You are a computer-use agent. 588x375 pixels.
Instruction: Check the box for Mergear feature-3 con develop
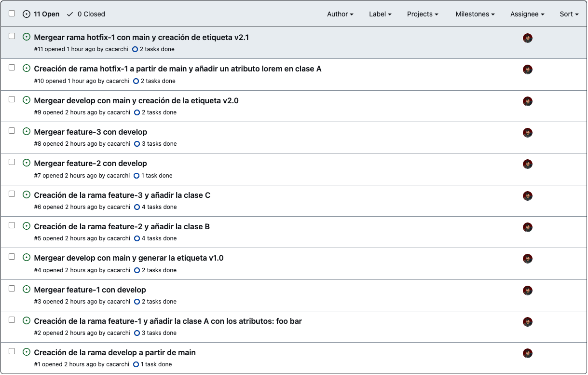coord(12,130)
